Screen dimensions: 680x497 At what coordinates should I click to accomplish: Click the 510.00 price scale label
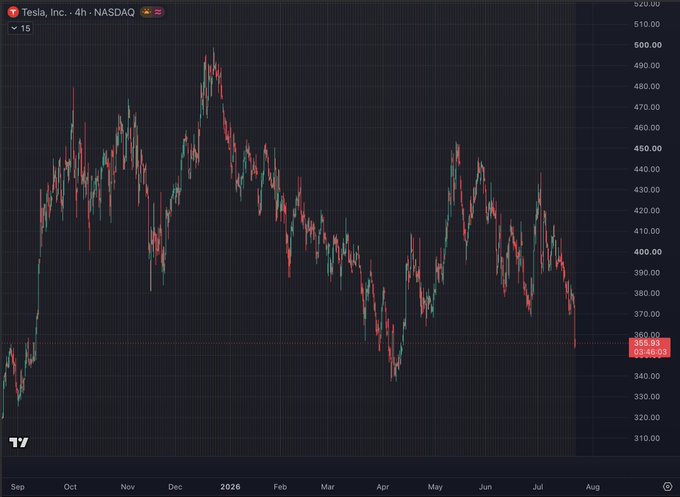pyautogui.click(x=647, y=24)
